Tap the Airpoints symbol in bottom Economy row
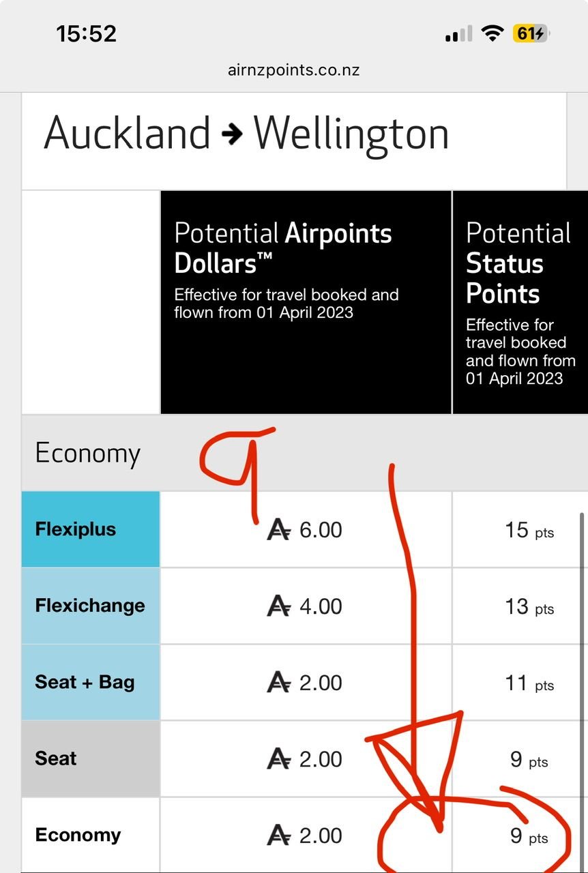Screen dimensions: 588x873 click(x=278, y=835)
